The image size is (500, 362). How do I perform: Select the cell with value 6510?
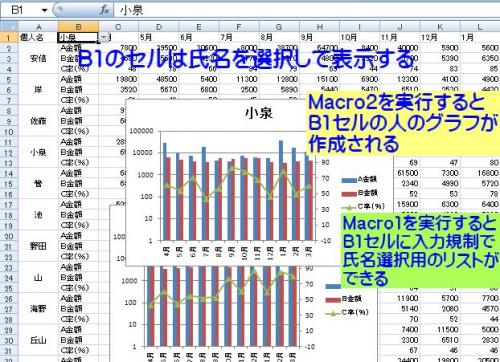tap(440, 340)
